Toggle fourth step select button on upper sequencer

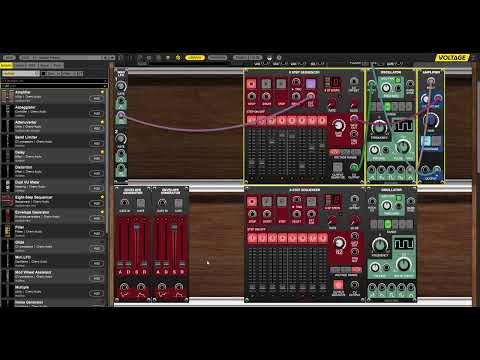[x=282, y=120]
